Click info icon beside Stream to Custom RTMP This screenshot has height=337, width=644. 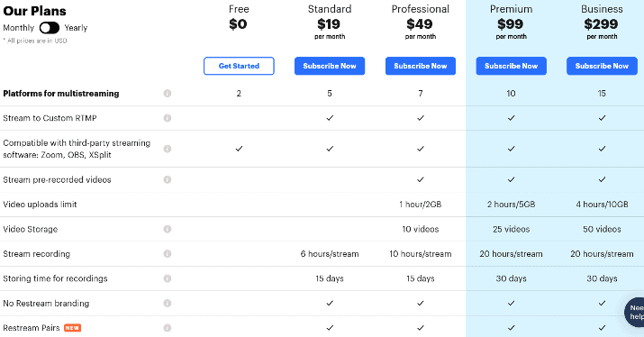pos(168,118)
